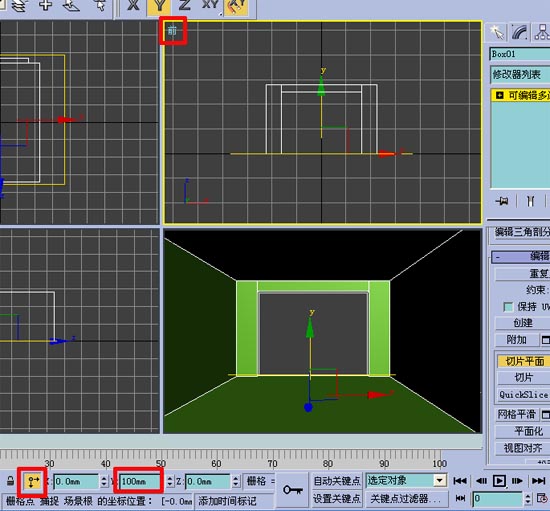The image size is (550, 511).
Task: Click the X coordinate spinner arrows
Action: (x=103, y=482)
